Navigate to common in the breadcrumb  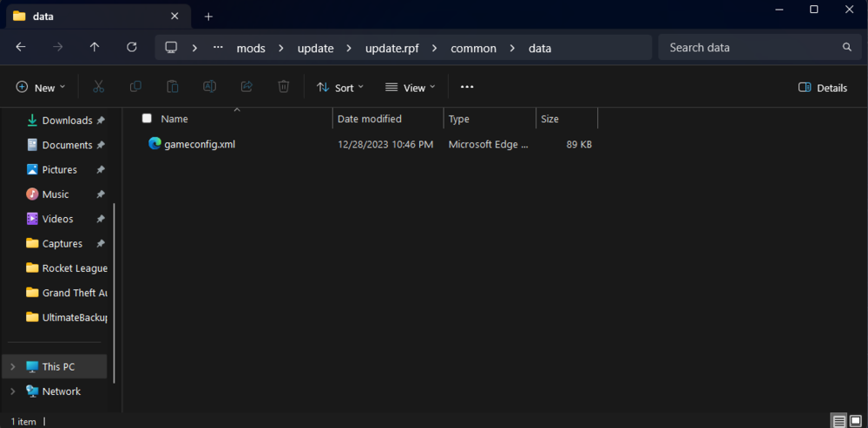473,48
